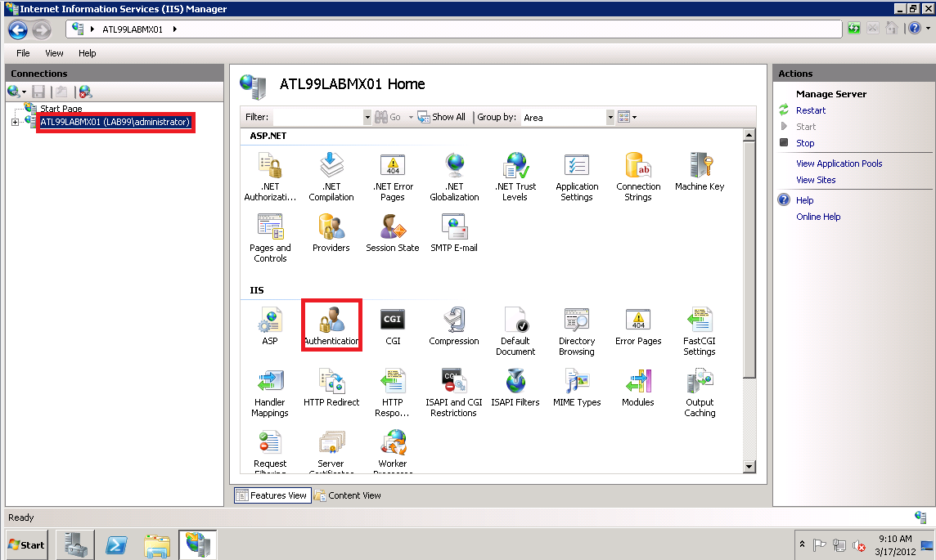Image resolution: width=936 pixels, height=560 pixels.
Task: Open the Modules feature
Action: pyautogui.click(x=638, y=388)
